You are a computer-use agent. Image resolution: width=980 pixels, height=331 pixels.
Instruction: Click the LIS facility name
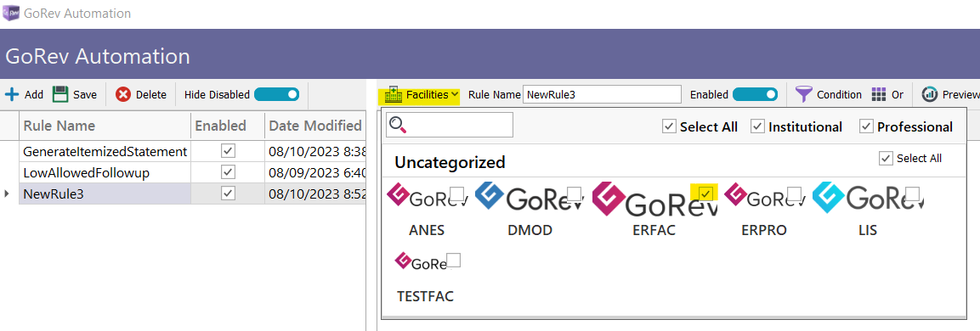(x=868, y=230)
